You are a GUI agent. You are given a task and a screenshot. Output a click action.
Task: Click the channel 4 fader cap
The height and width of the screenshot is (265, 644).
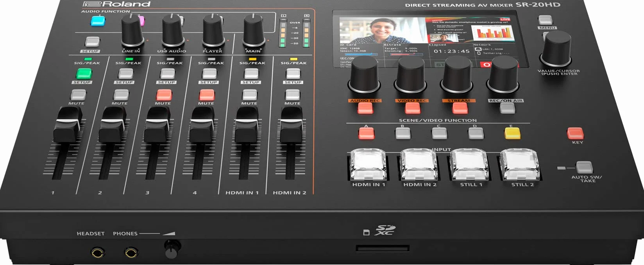pyautogui.click(x=202, y=124)
